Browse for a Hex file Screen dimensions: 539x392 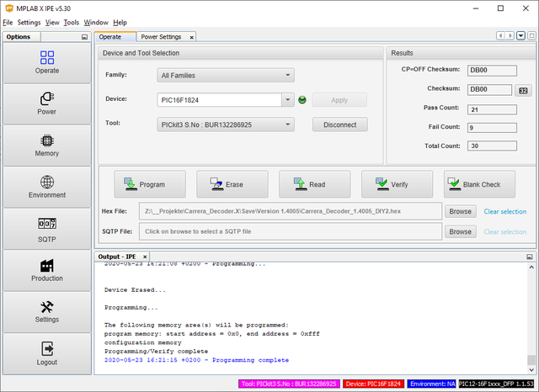coord(461,211)
